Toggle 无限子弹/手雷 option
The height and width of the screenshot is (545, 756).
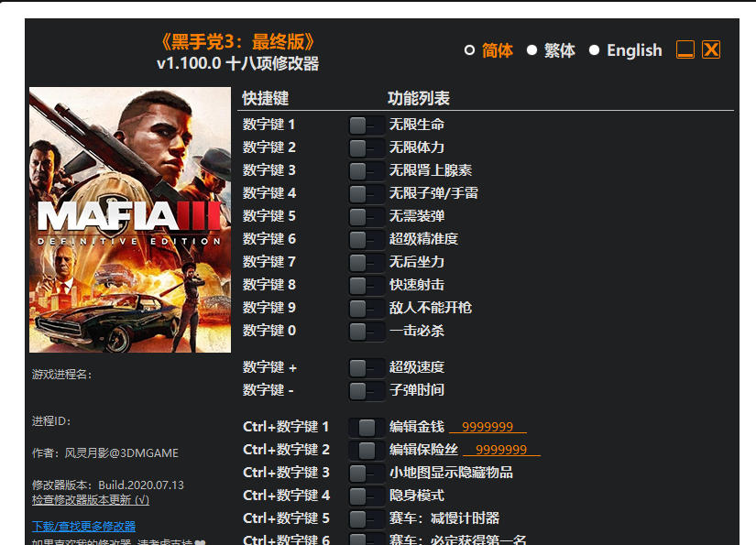point(366,193)
